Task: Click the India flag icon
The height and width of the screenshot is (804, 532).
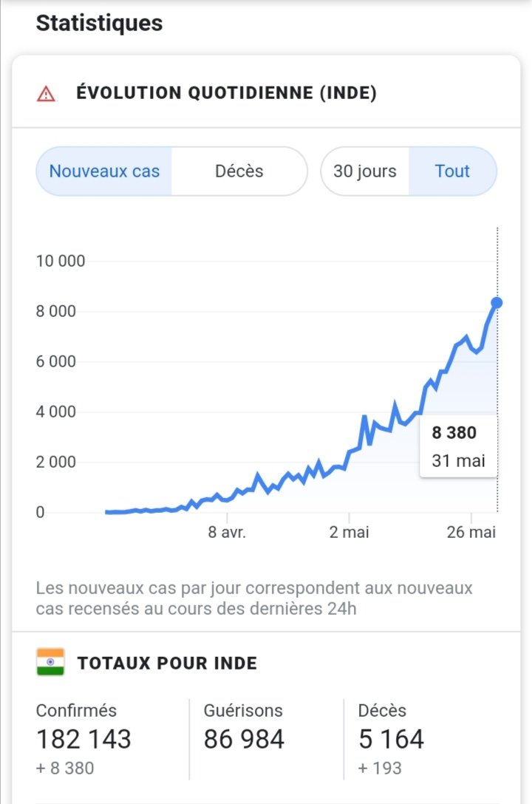Action: 50,662
